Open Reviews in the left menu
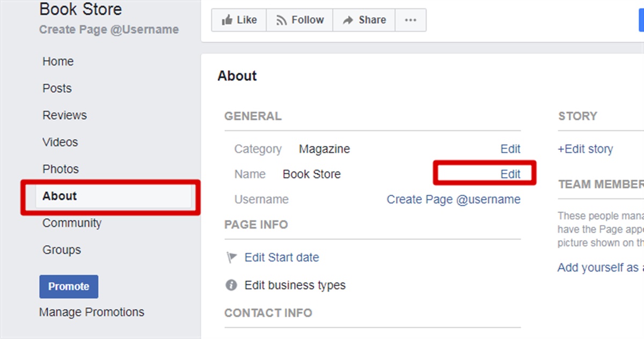 [64, 115]
